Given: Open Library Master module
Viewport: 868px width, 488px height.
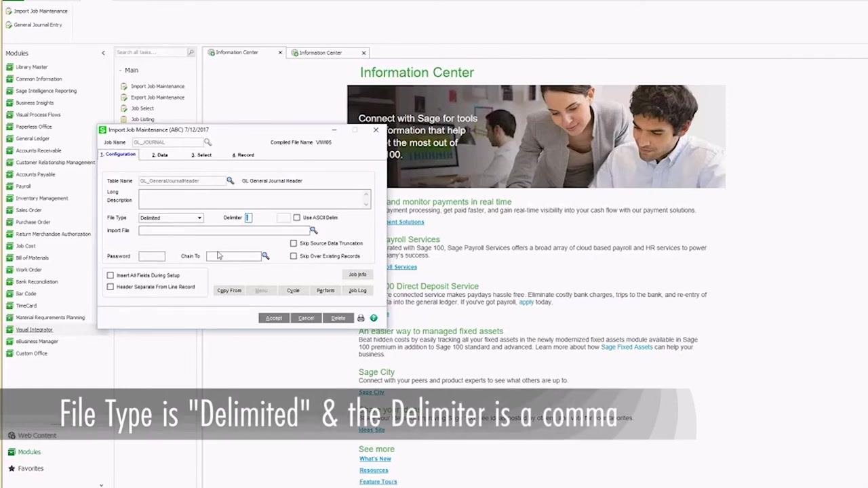Looking at the screenshot, I should pos(31,67).
